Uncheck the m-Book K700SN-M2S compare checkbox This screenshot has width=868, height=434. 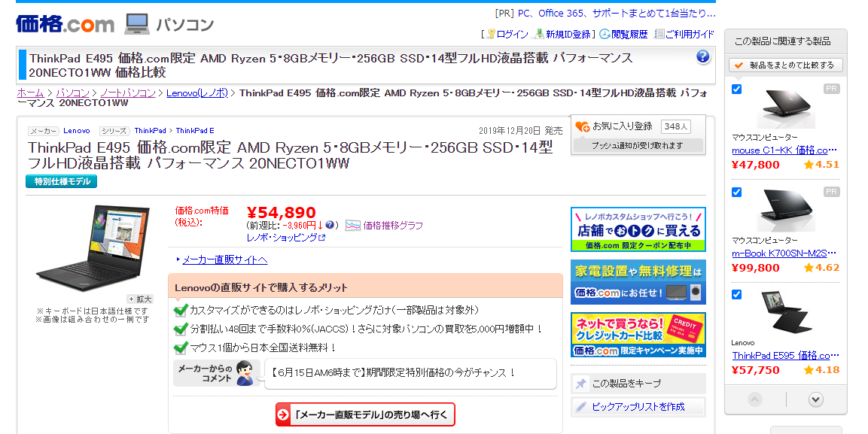737,192
